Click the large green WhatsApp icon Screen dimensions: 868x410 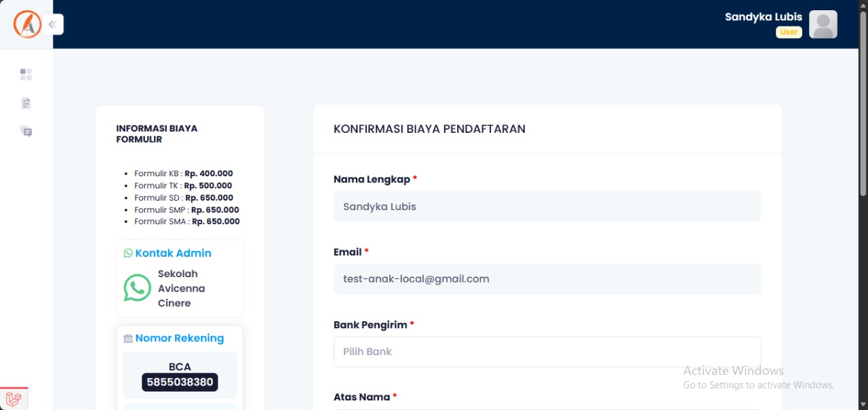tap(138, 288)
